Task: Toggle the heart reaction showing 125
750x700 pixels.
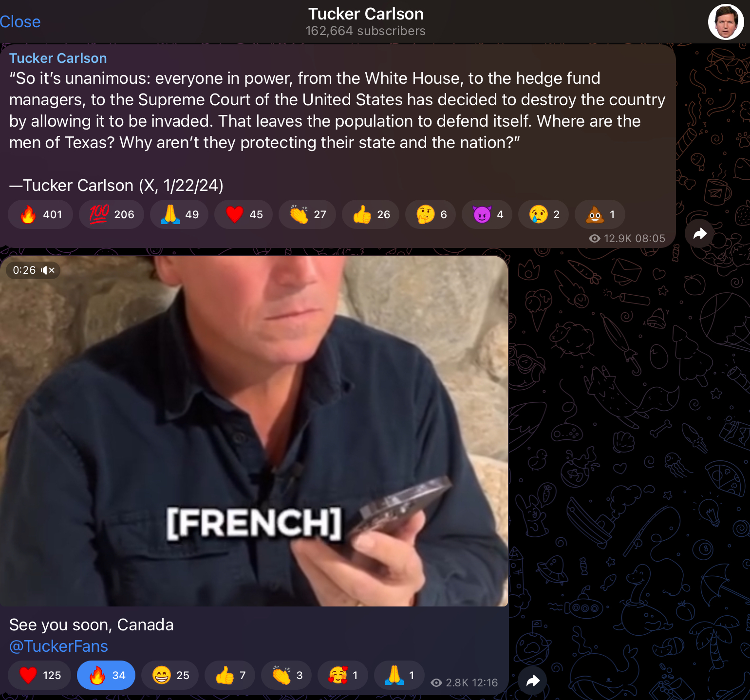Action: pyautogui.click(x=39, y=675)
